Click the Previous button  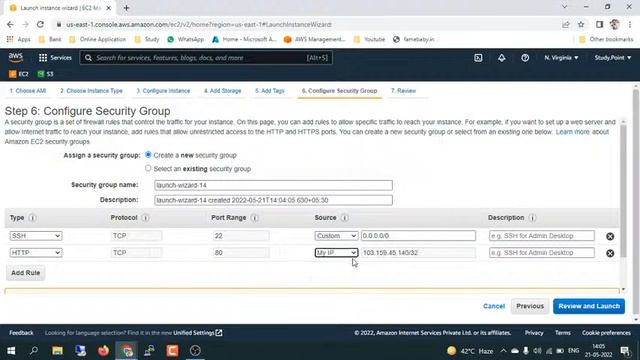[530, 306]
